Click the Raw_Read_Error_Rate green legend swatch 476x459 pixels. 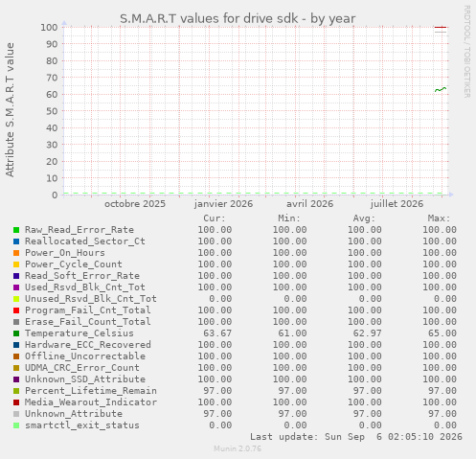point(16,230)
